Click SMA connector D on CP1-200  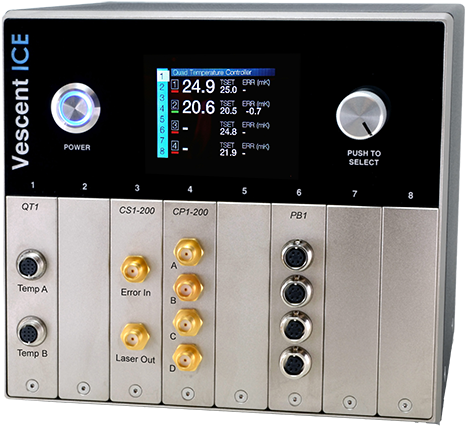[187, 358]
